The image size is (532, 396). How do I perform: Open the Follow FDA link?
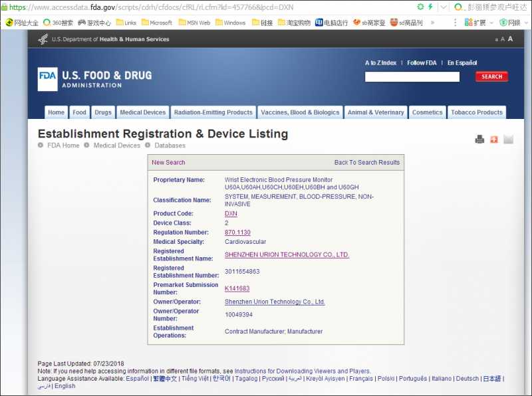click(x=422, y=62)
